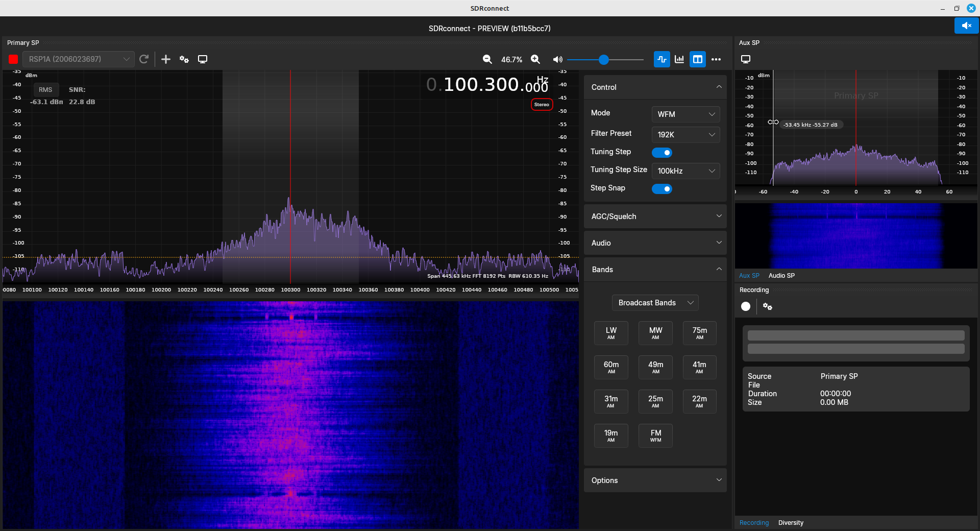Stop the device with red stop button

(x=13, y=59)
